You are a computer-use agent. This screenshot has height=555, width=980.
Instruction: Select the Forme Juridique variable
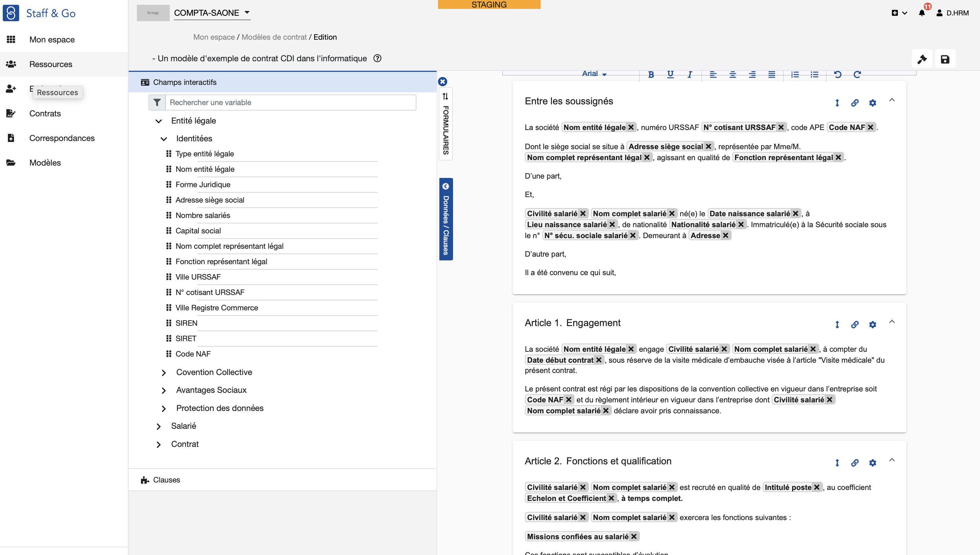[x=203, y=184]
